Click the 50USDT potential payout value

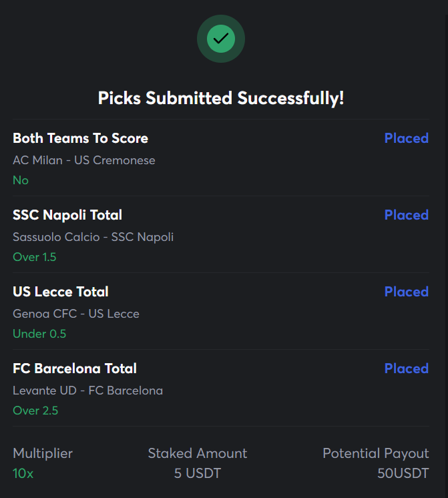pyautogui.click(x=403, y=473)
